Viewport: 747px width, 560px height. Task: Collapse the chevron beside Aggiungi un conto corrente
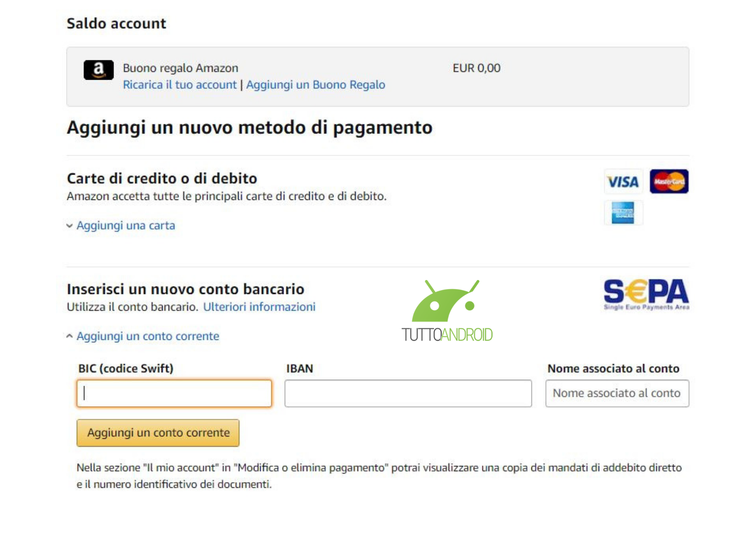(x=70, y=336)
